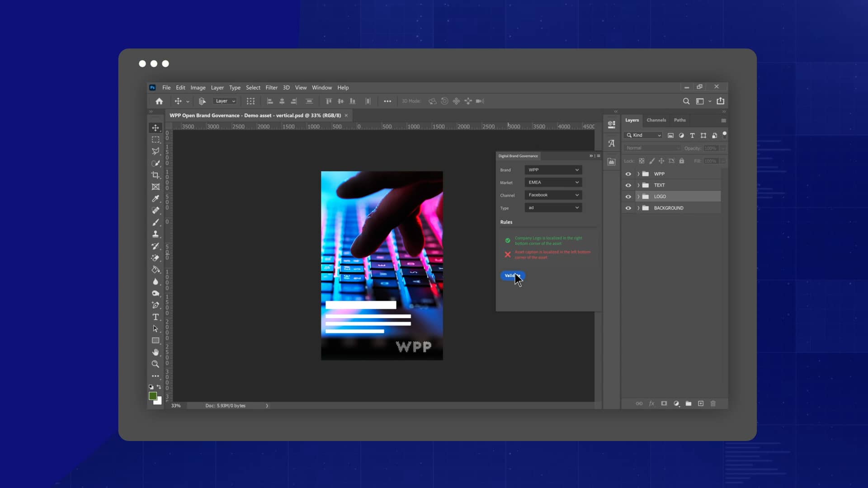Select the Hand tool
Screen dimensions: 868x488
[x=156, y=352]
